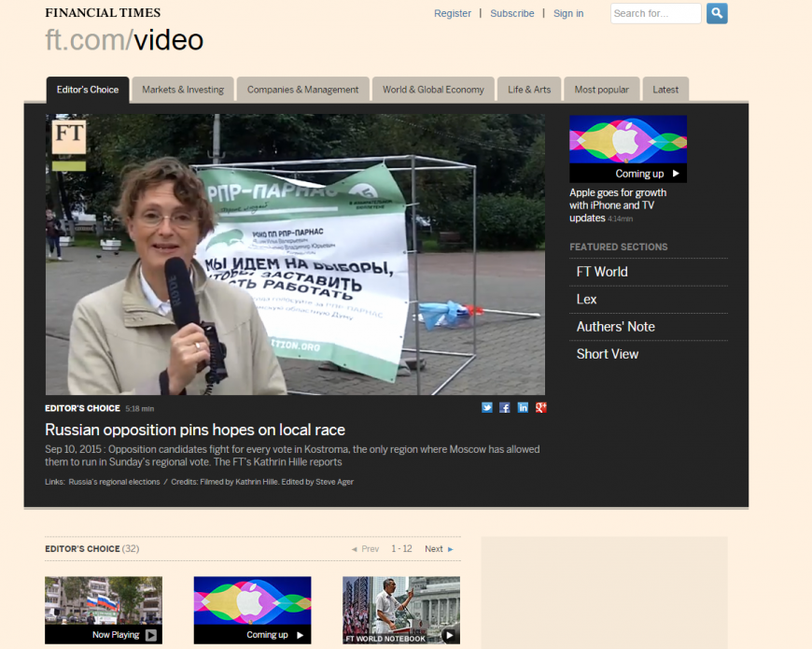Click the Financial Times logo
Viewport: 812px width, 649px height.
click(103, 13)
